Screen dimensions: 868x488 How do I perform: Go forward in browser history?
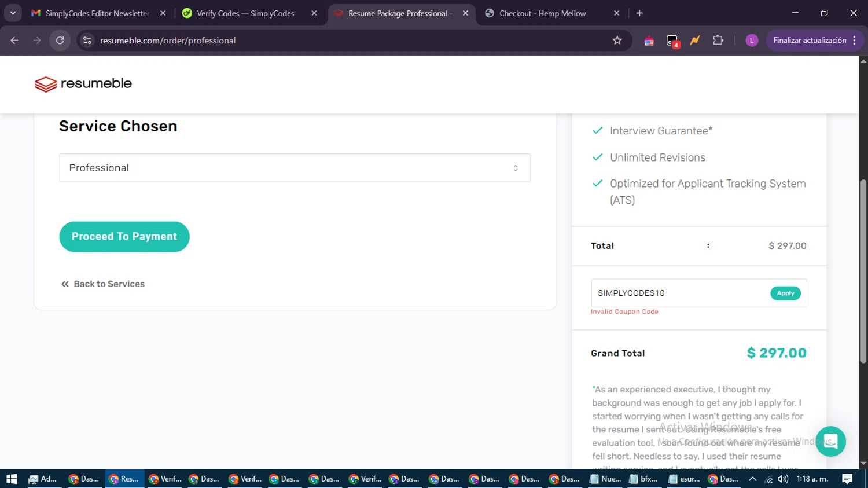pos(37,41)
